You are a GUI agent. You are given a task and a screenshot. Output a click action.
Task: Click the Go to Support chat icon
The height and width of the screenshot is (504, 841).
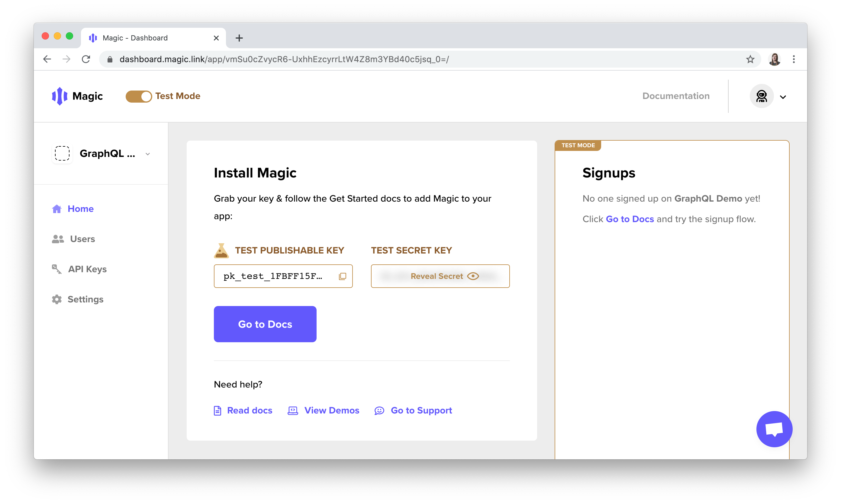pyautogui.click(x=379, y=410)
